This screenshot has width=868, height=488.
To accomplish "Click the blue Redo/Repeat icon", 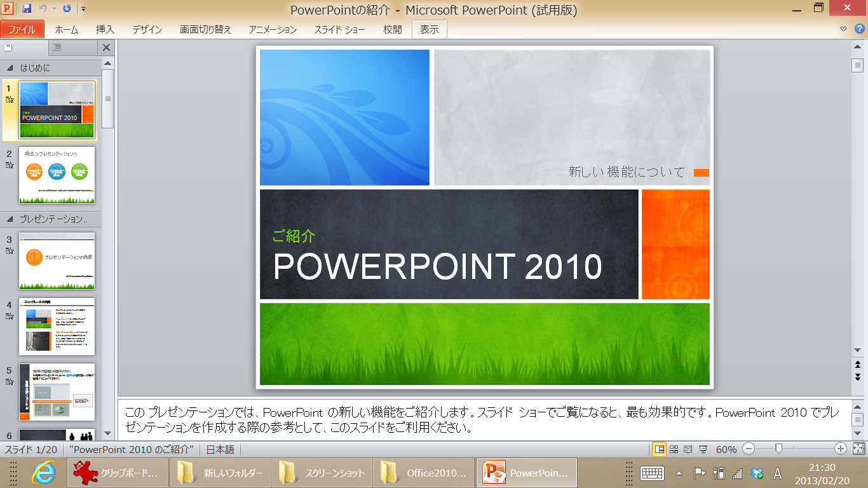I will (66, 9).
